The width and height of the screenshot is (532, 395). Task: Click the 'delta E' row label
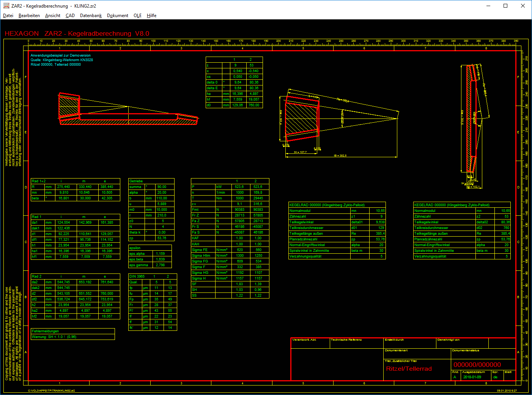pyautogui.click(x=212, y=88)
